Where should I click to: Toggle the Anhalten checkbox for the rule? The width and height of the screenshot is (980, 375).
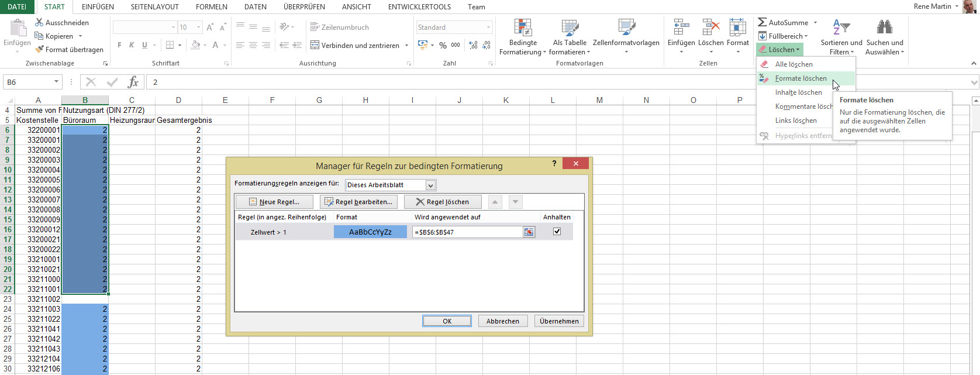pos(557,232)
